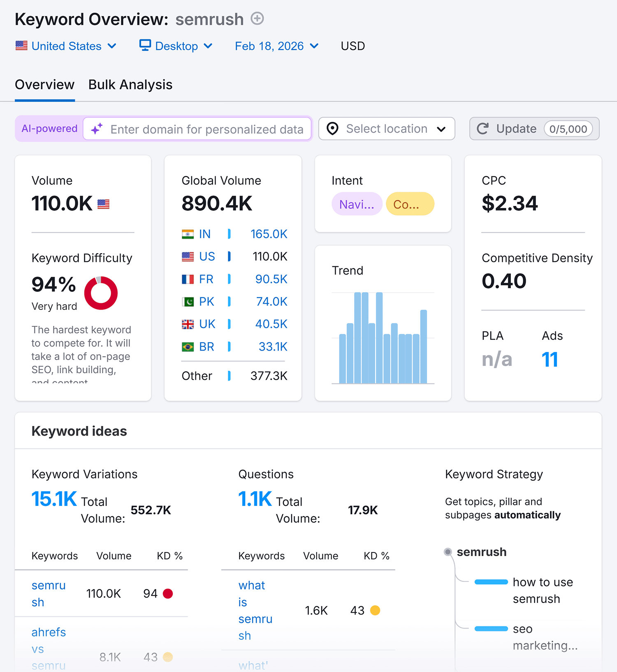The image size is (617, 672).
Task: Click the France flag in Global Volume
Action: pyautogui.click(x=188, y=279)
